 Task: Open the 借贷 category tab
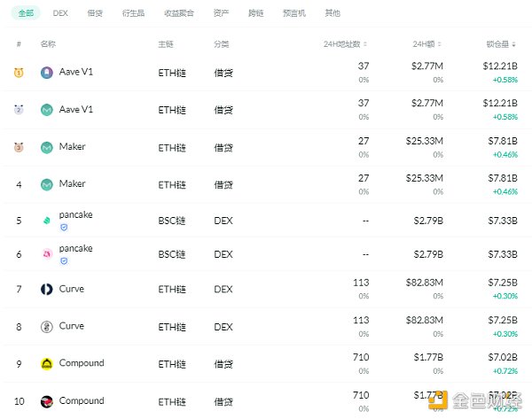pos(95,13)
